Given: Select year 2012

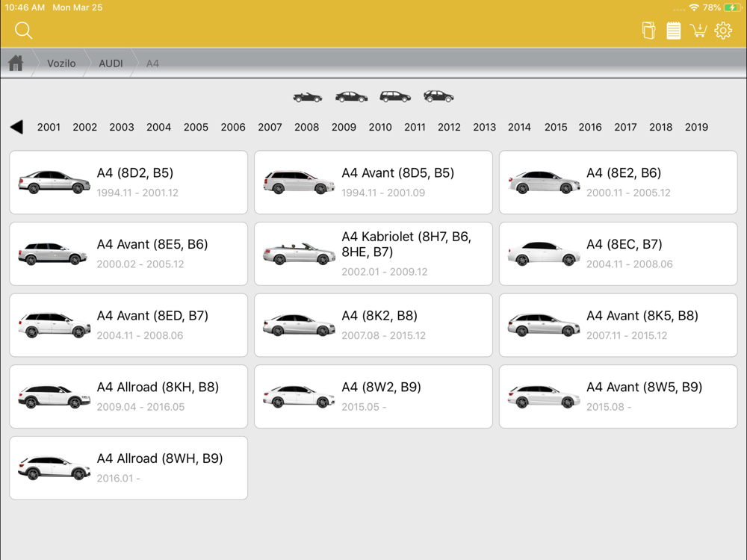Looking at the screenshot, I should 449,127.
